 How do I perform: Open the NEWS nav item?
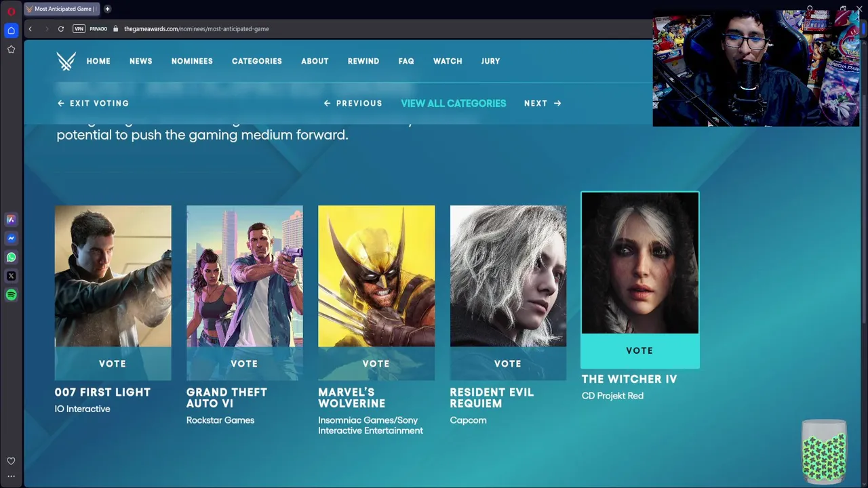141,61
